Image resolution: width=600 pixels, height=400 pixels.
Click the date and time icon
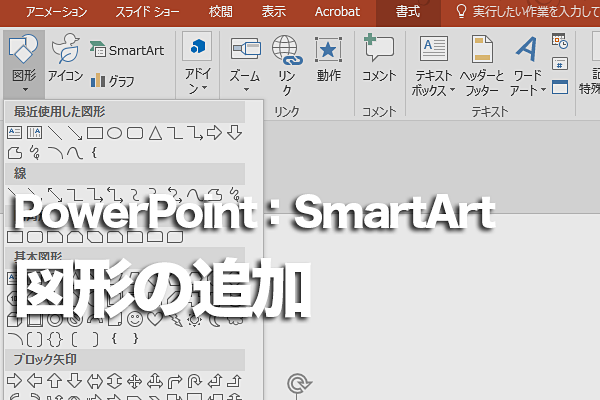(x=560, y=41)
